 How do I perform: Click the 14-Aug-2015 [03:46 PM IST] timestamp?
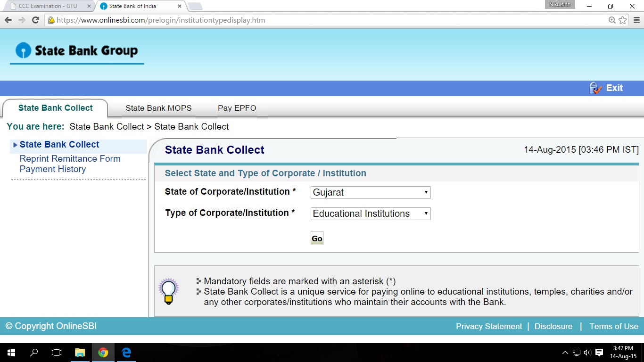[581, 150]
